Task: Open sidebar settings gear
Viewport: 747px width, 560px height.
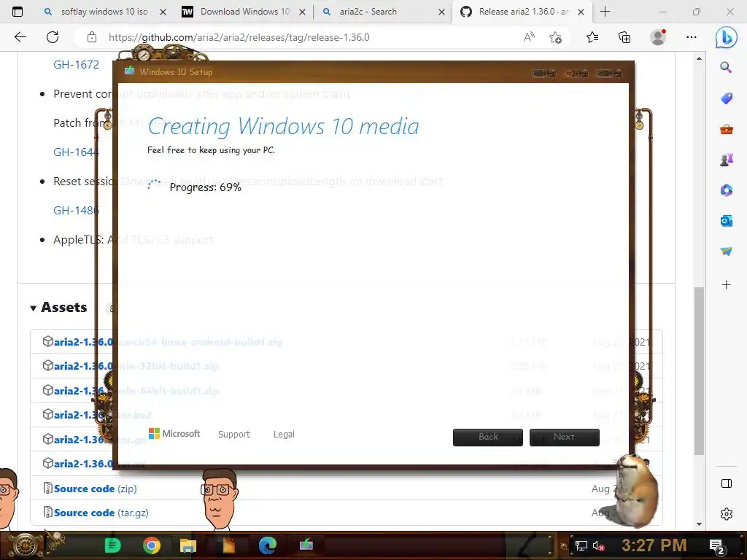Action: point(726,514)
